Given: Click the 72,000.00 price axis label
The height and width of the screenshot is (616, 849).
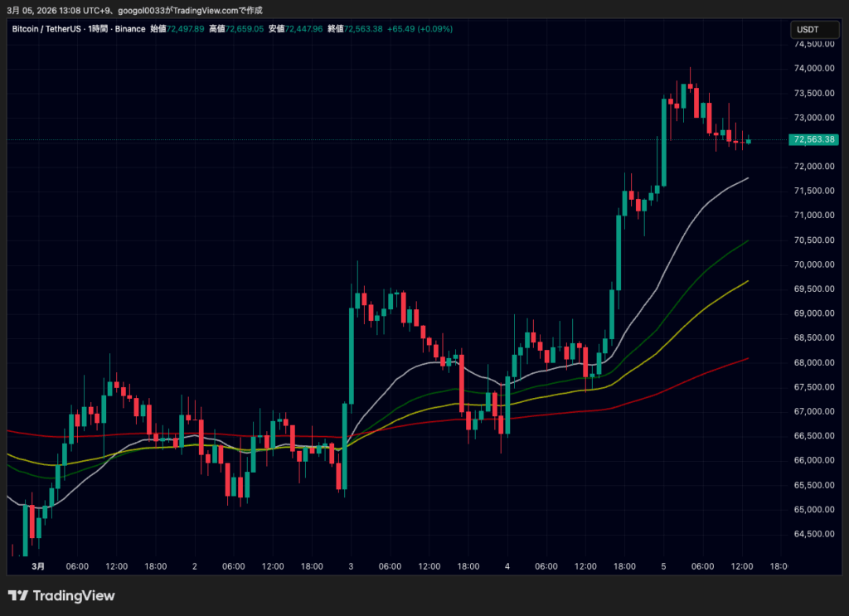Looking at the screenshot, I should 813,166.
